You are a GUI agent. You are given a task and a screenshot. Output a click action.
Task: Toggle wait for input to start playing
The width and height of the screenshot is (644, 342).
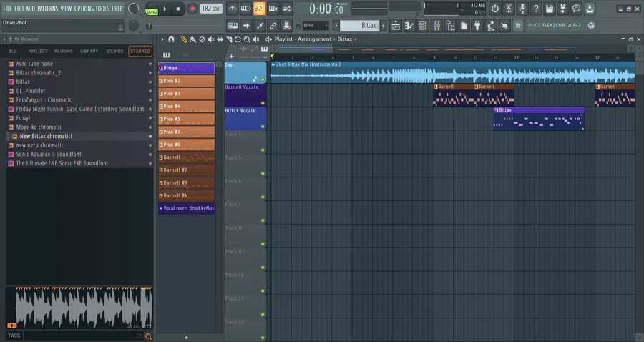(245, 8)
